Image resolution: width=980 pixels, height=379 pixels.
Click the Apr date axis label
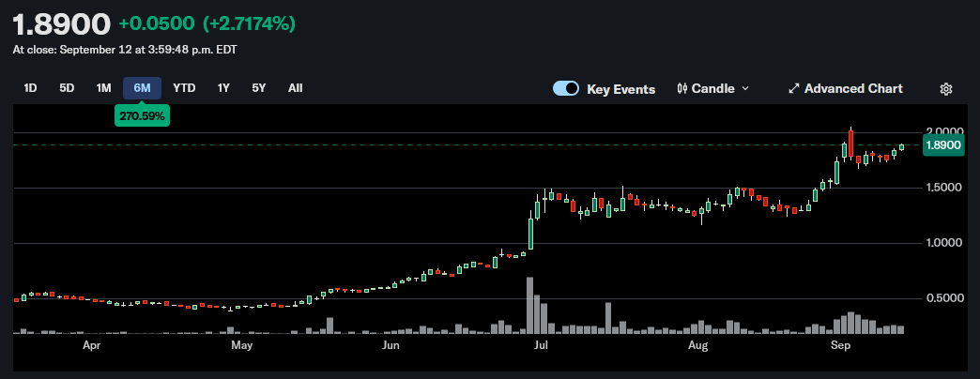91,344
